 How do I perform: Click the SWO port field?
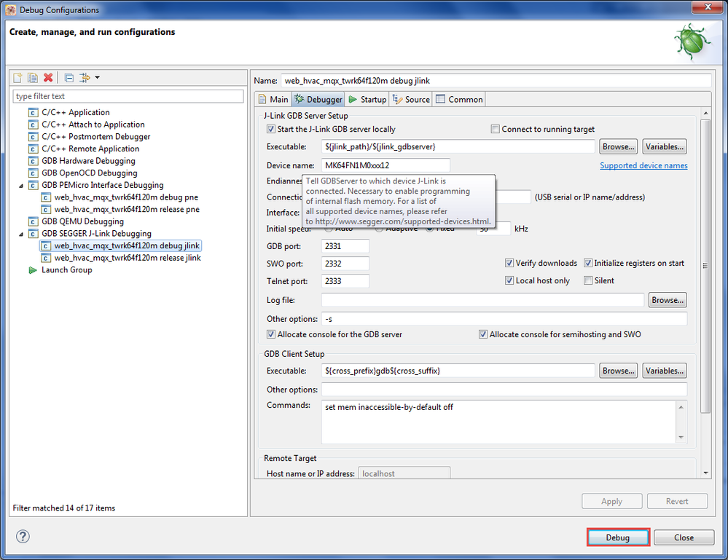tap(345, 264)
